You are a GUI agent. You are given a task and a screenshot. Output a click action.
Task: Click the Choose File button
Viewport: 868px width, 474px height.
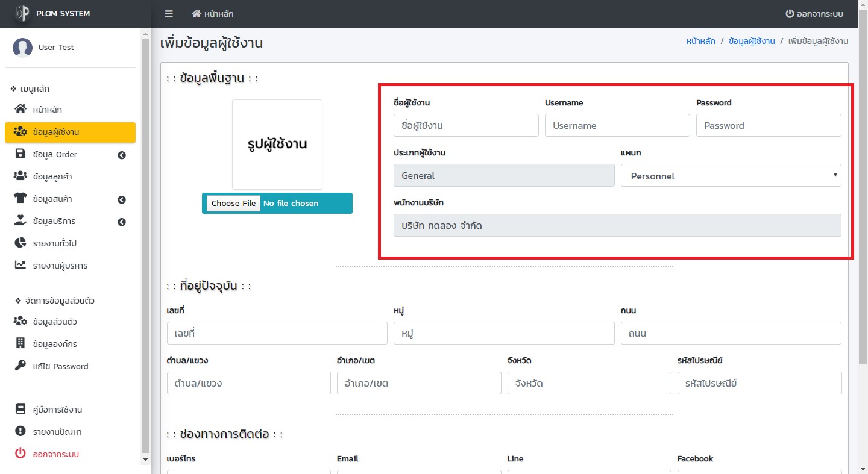(x=233, y=204)
